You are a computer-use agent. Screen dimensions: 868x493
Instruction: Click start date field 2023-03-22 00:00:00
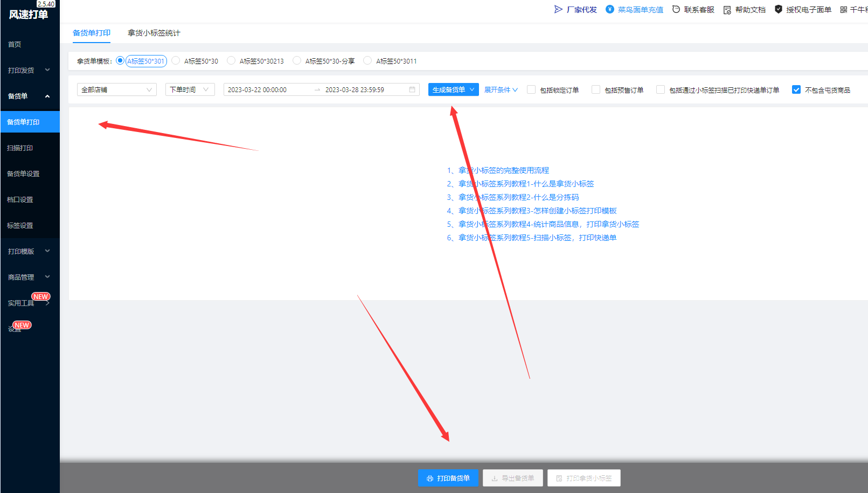pos(257,90)
